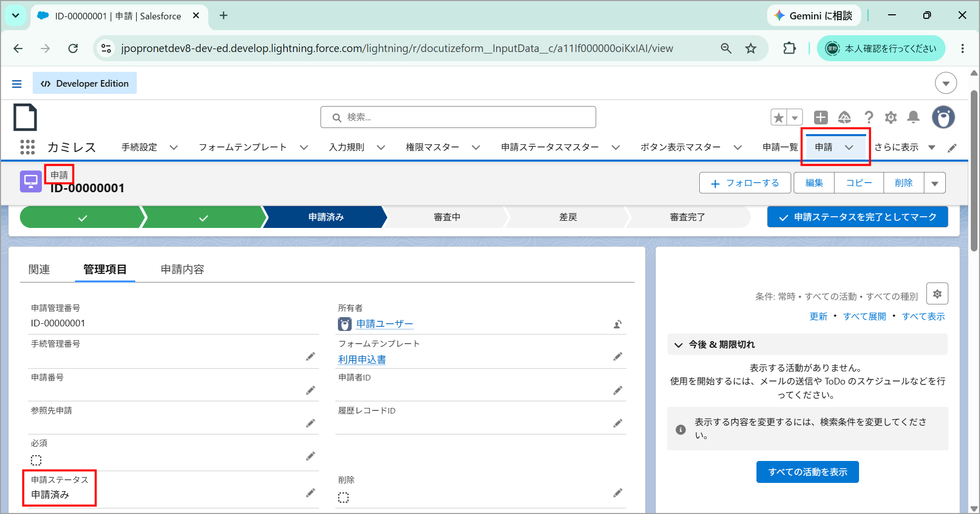Select 審査完了 step in path
The height and width of the screenshot is (514, 980).
[688, 217]
